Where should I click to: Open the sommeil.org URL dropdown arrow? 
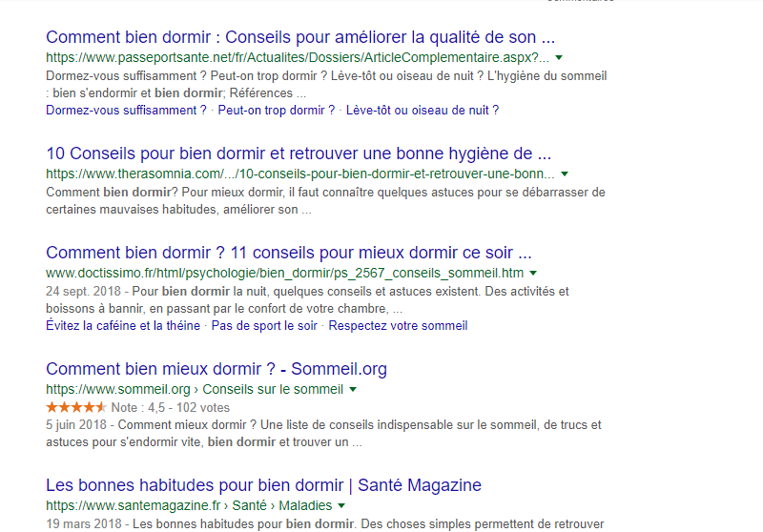coord(353,389)
